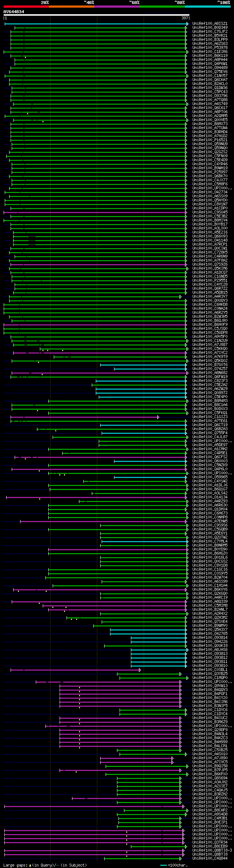Screen dimensions: 234x868
Task: Open hit UniRef100_C1EIR6
Action: pyautogui.click(x=210, y=52)
